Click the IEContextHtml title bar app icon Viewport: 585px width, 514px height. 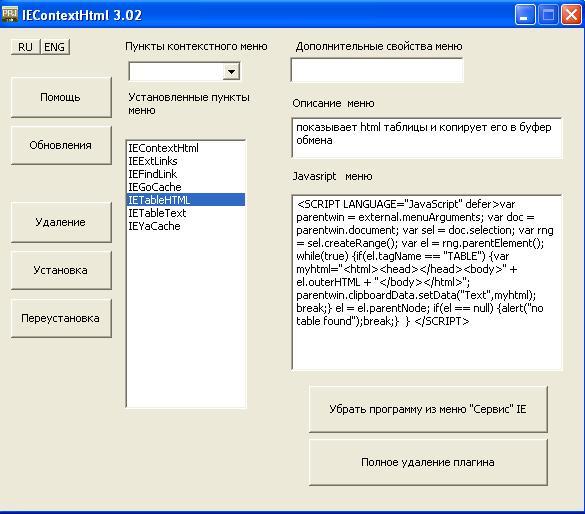(9, 15)
